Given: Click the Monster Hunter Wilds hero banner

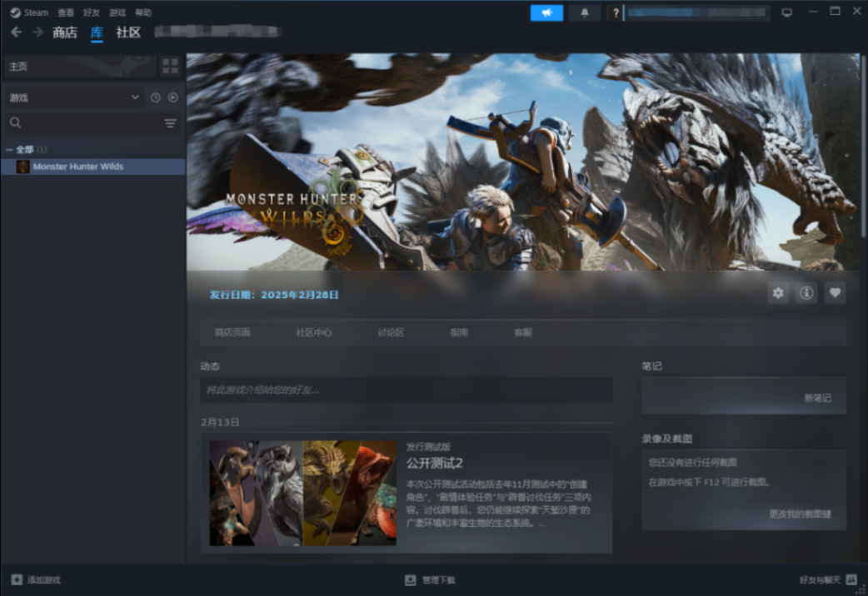Looking at the screenshot, I should (523, 162).
